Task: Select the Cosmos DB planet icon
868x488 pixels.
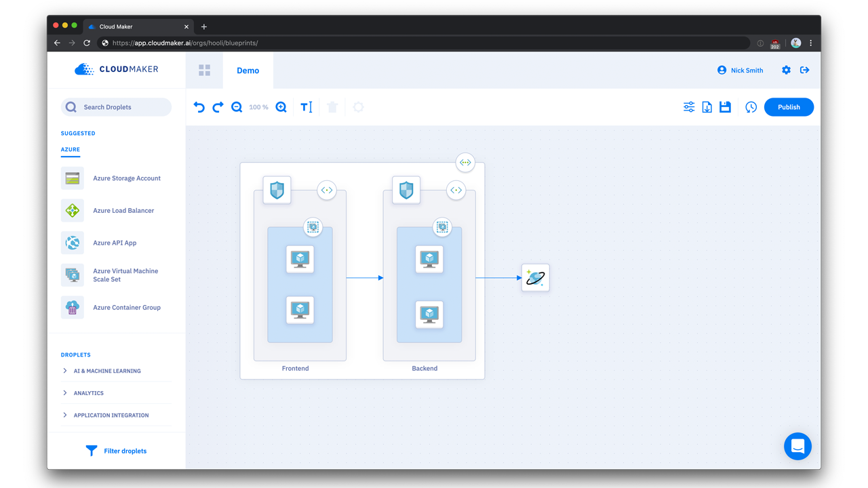Action: pyautogui.click(x=536, y=278)
